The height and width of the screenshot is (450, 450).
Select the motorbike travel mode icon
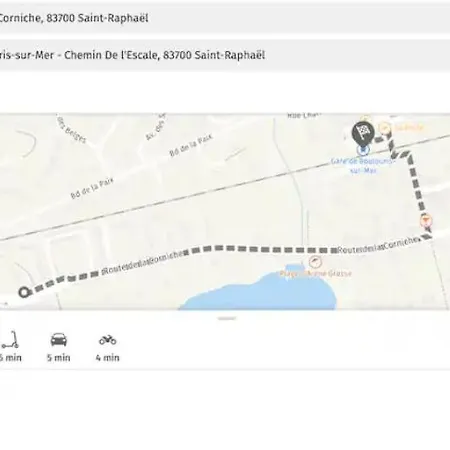pyautogui.click(x=107, y=340)
